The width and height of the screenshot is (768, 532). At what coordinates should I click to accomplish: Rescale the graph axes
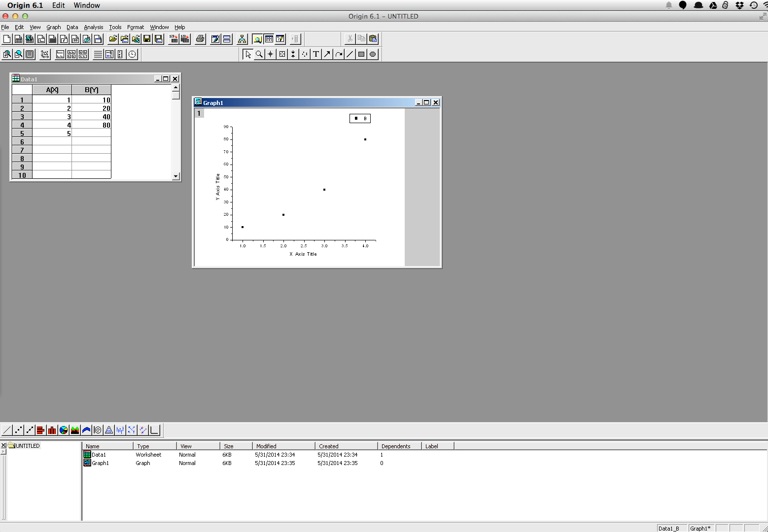click(45, 54)
